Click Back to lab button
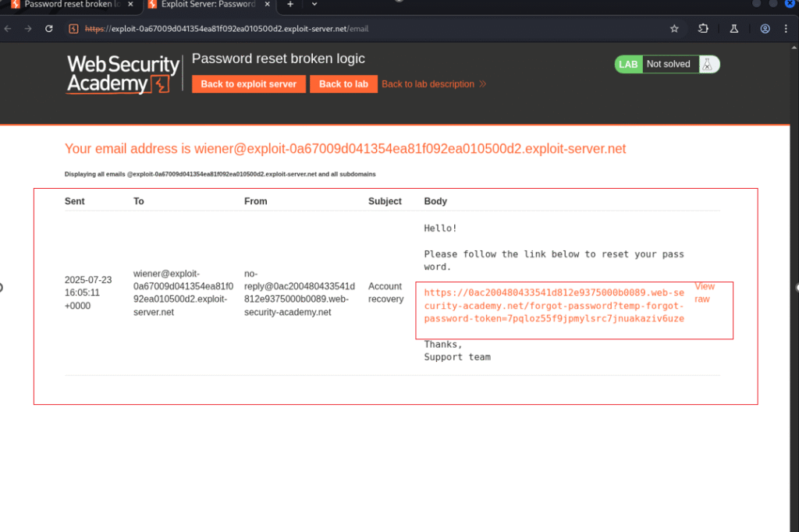The height and width of the screenshot is (532, 799). tap(343, 84)
